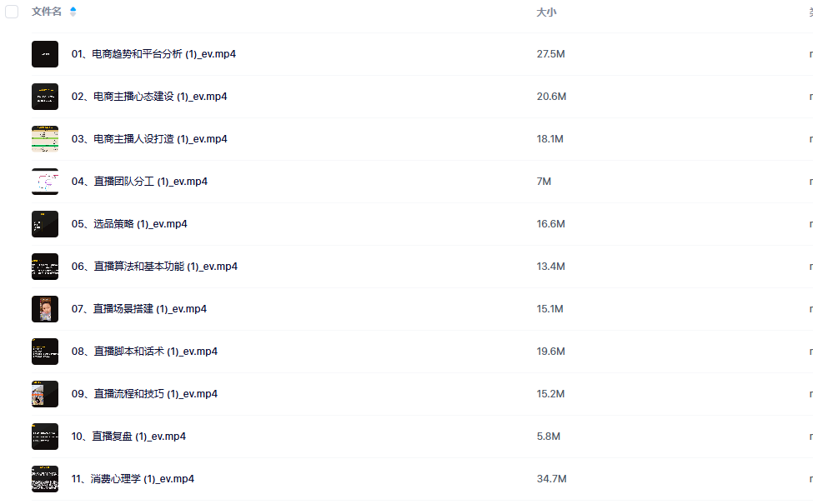This screenshot has height=504, width=813.
Task: Open thumbnail of 02、电商主播心态建设 video
Action: 45,97
